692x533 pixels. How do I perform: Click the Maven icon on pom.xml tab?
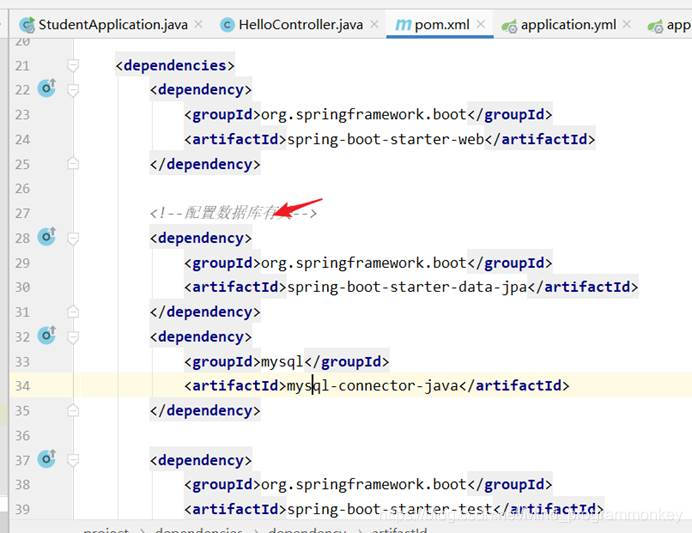(x=403, y=25)
